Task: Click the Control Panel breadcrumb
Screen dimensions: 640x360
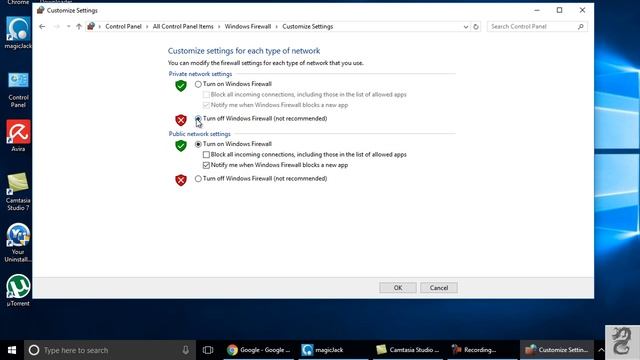Action: tap(123, 27)
